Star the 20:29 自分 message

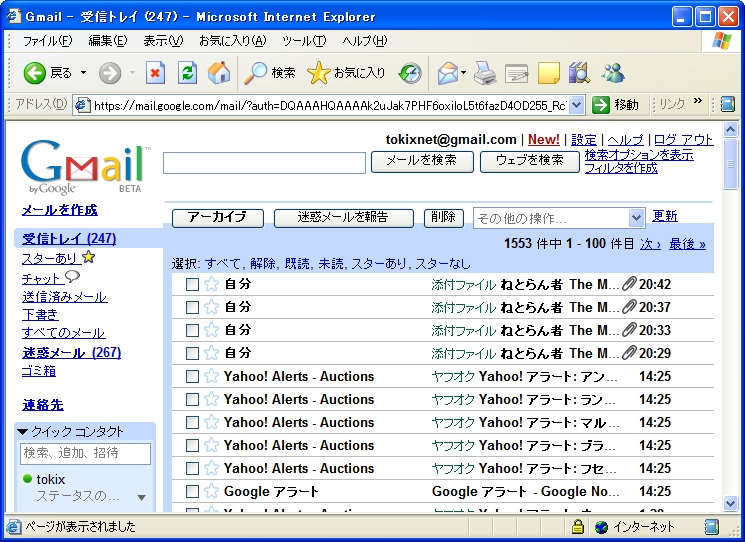tap(211, 353)
